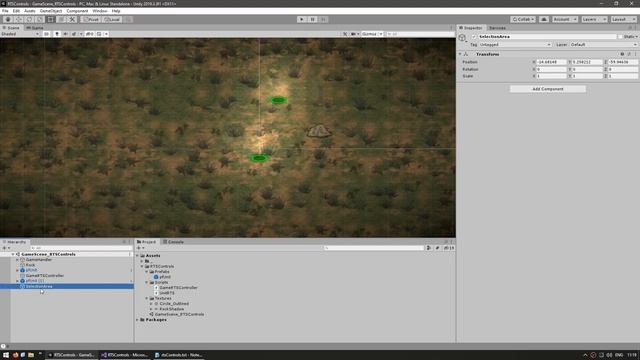The height and width of the screenshot is (360, 640).
Task: Select the Scale tool in the toolbar
Action: point(40,19)
